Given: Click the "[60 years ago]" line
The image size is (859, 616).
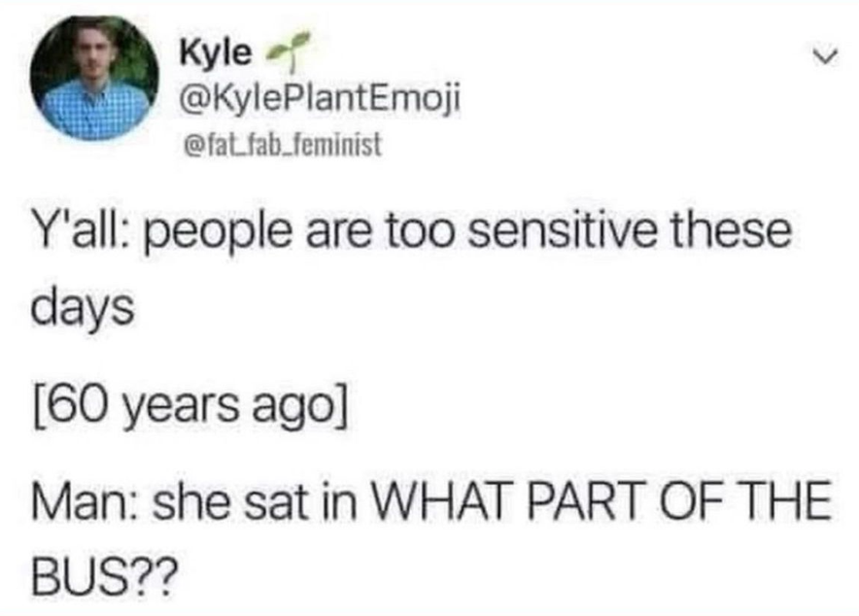Looking at the screenshot, I should (x=189, y=407).
